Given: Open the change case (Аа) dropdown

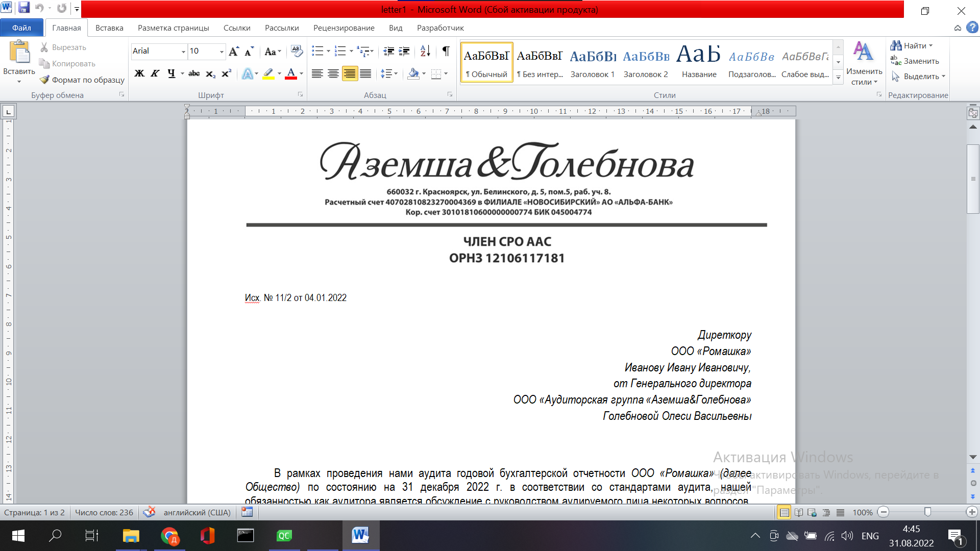Looking at the screenshot, I should [x=273, y=52].
